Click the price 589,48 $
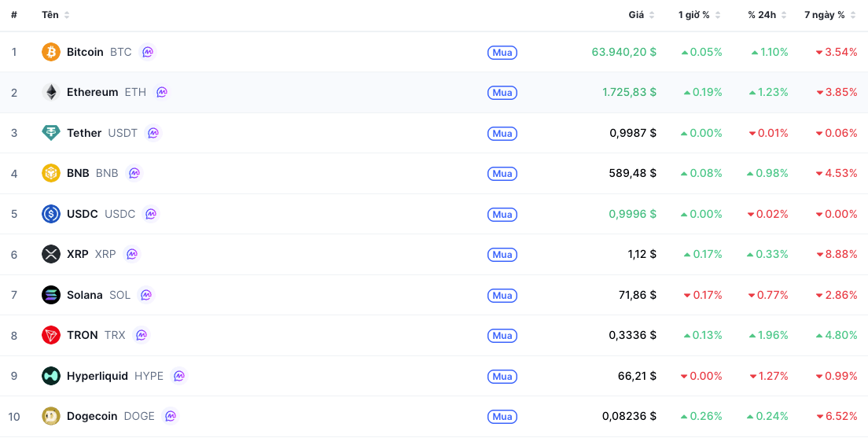This screenshot has width=868, height=438. click(633, 173)
